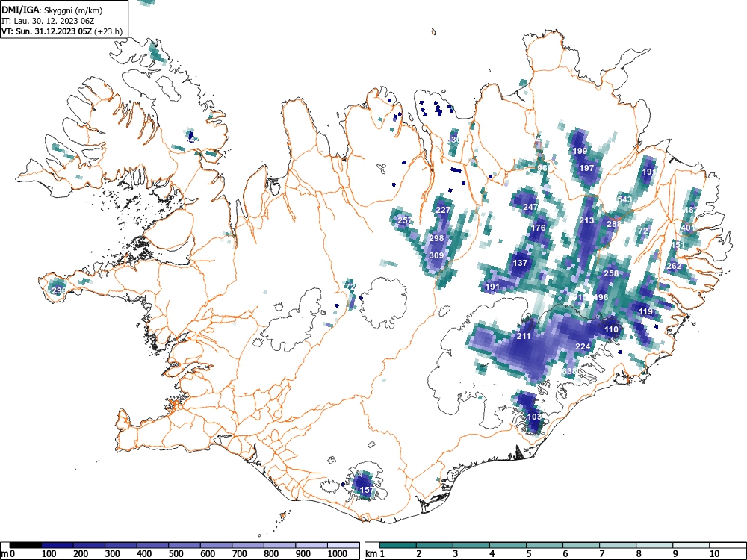Click the 288 visibility value on the map
Screen dimensions: 747x560
(614, 224)
